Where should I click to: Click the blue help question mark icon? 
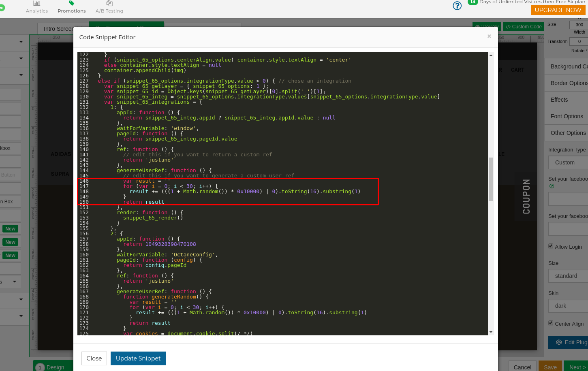[x=457, y=6]
